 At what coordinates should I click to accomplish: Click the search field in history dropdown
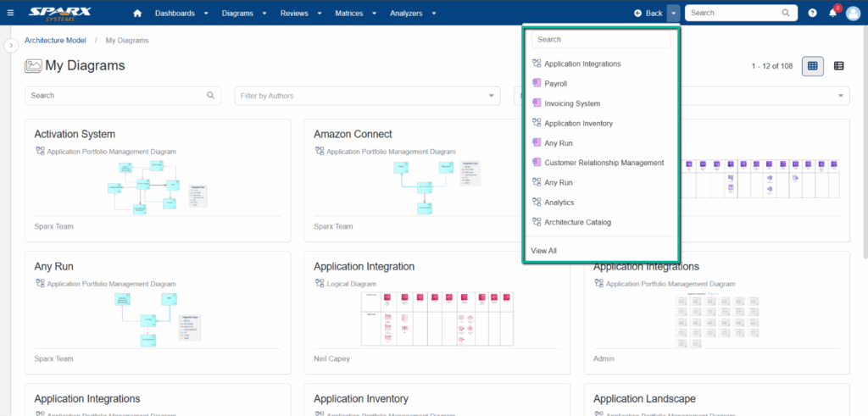(x=601, y=39)
